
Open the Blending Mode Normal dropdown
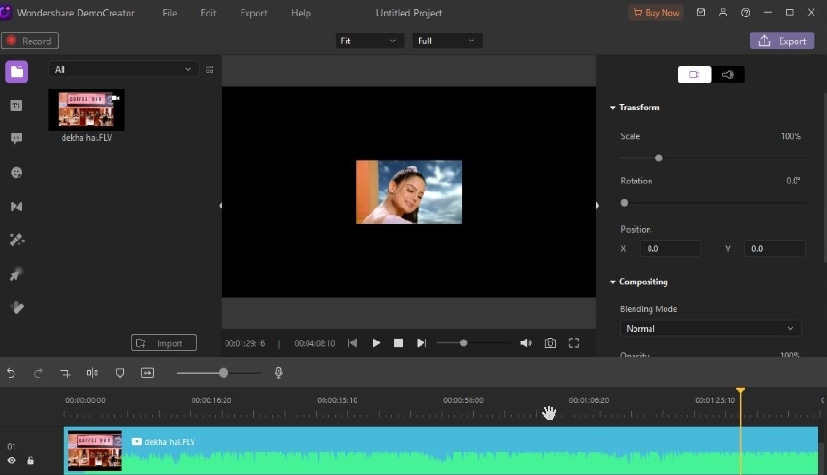[x=710, y=328]
